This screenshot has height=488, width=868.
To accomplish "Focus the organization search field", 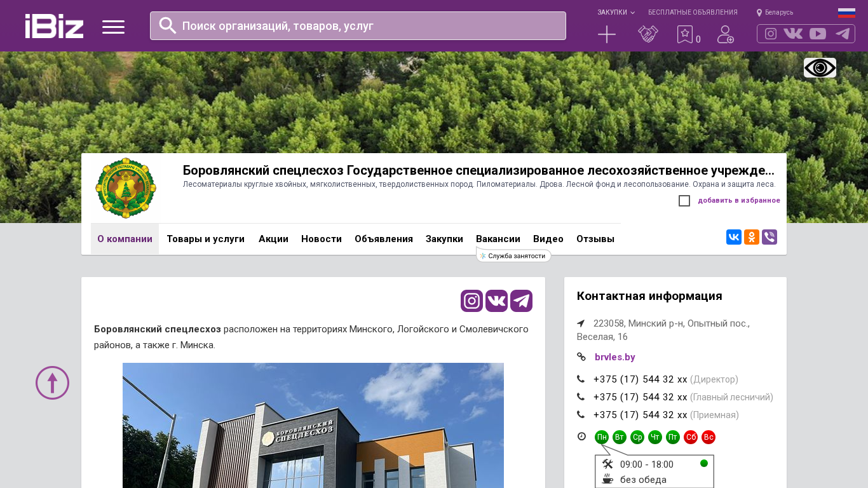I will pos(358,25).
